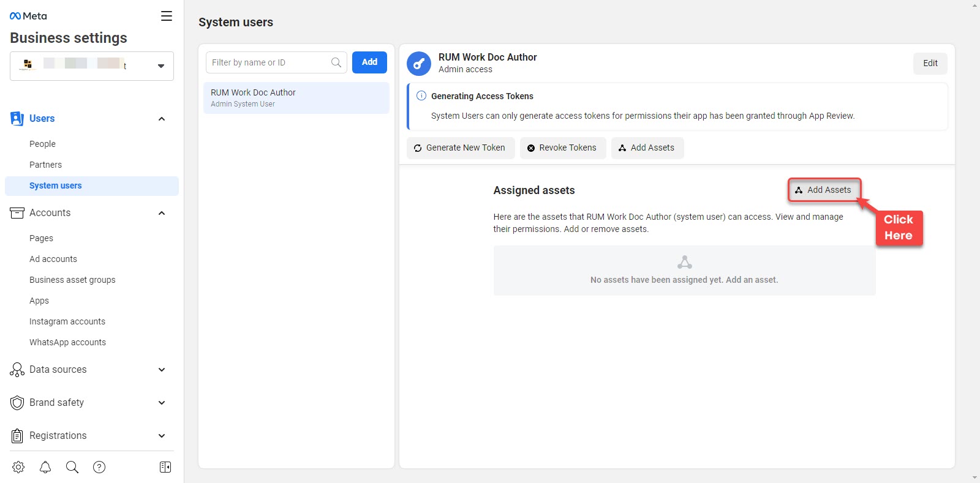Click Add Assets beside Assigned assets heading
The image size is (980, 483).
click(824, 190)
